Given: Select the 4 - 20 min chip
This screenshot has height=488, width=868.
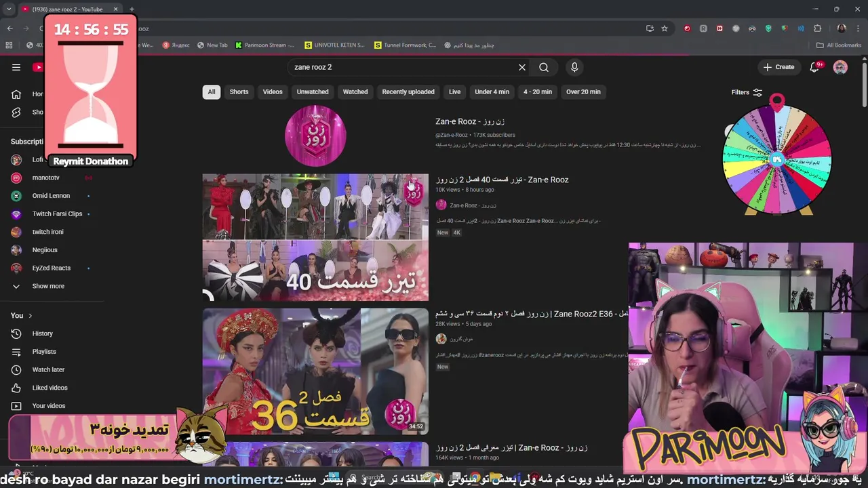Looking at the screenshot, I should 538,92.
